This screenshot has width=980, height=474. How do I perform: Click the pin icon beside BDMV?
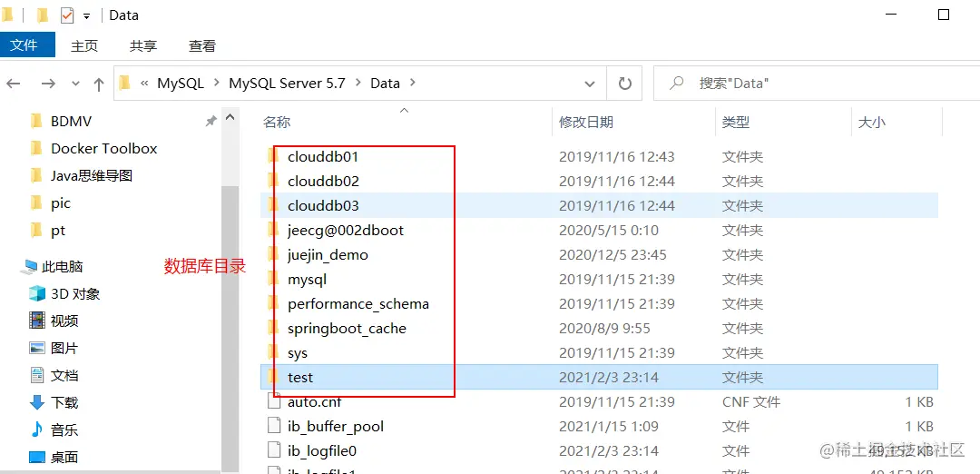coord(211,122)
